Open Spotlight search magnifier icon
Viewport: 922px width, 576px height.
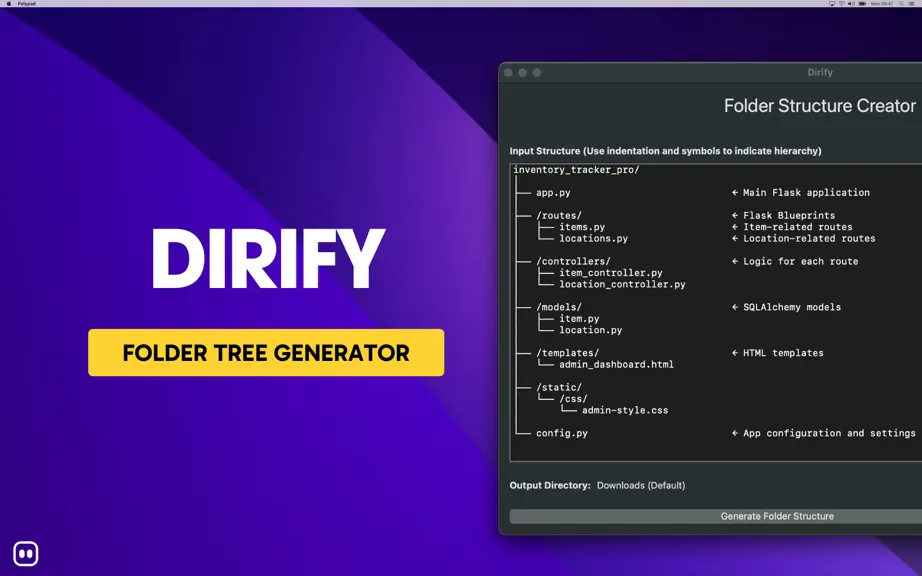[x=901, y=4]
